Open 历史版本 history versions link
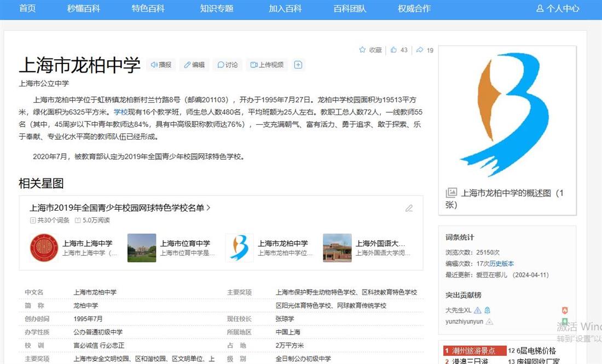Viewport: 602px width, 364px height. (x=501, y=264)
